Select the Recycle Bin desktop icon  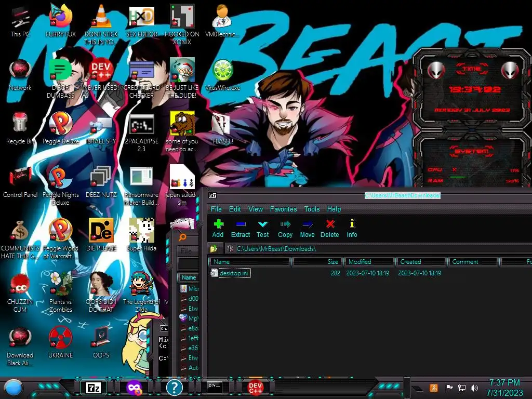[20, 128]
